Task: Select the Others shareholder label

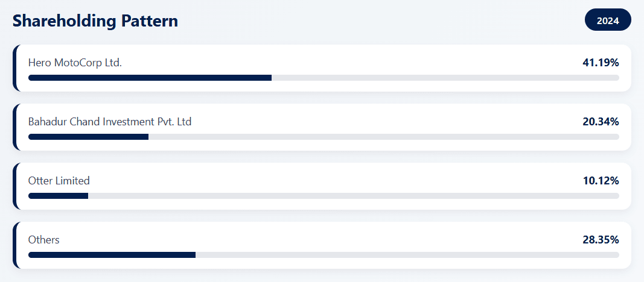Action: pos(44,239)
